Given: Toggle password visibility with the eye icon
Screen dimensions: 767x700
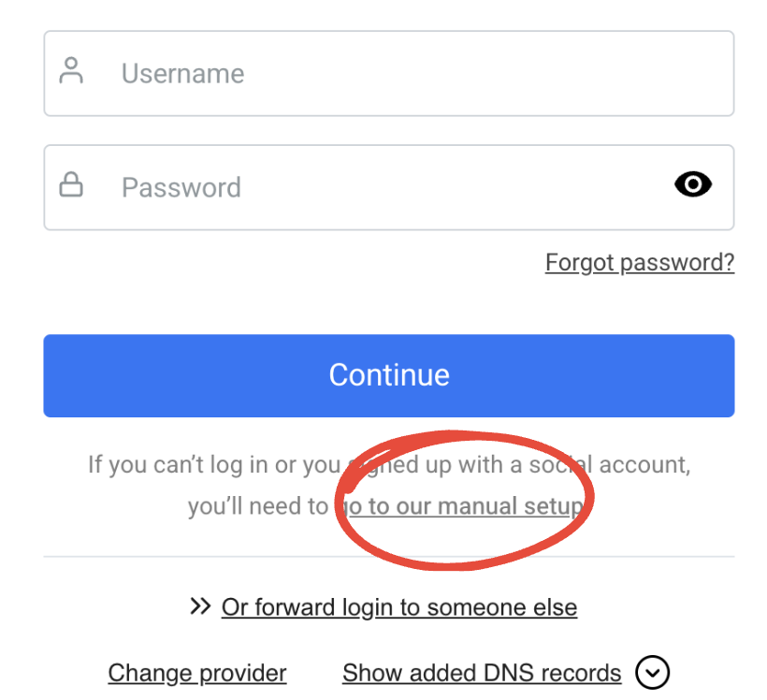Looking at the screenshot, I should tap(693, 184).
